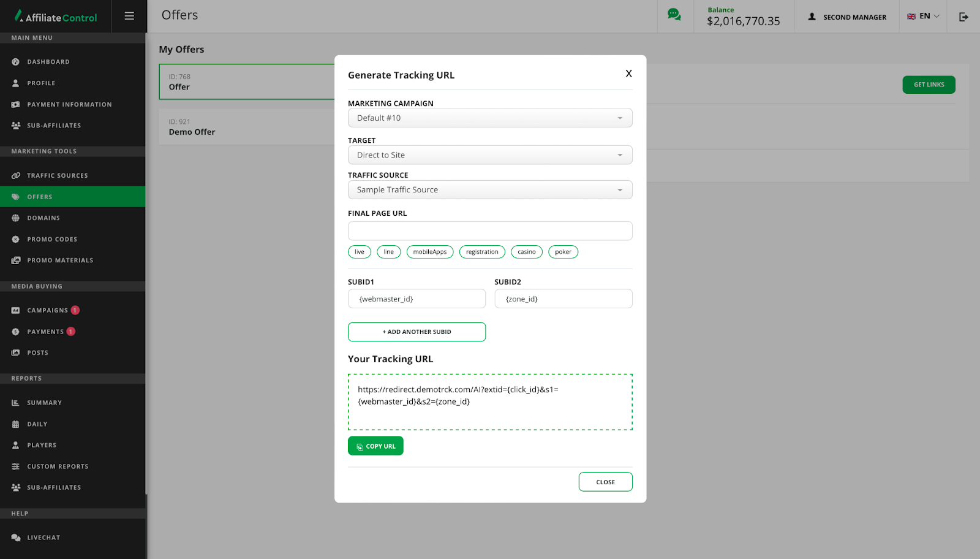Click the Promo Materials icon

pos(16,260)
